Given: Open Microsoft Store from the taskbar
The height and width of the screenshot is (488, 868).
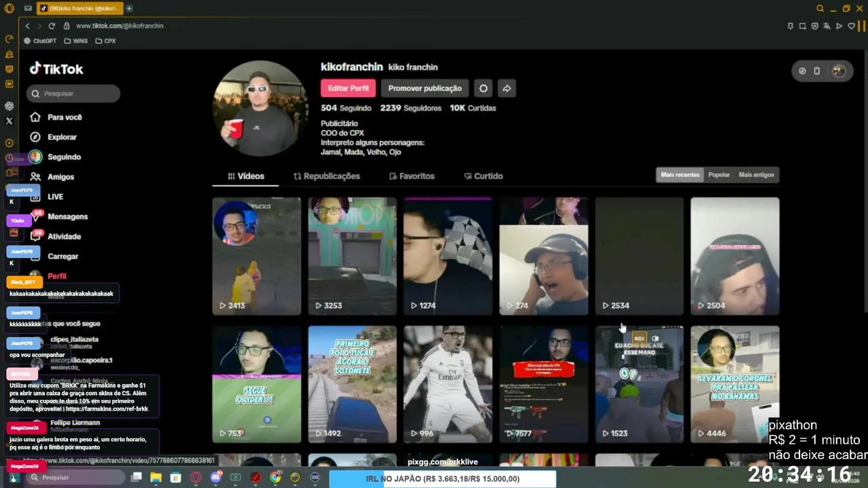Looking at the screenshot, I should 176,477.
